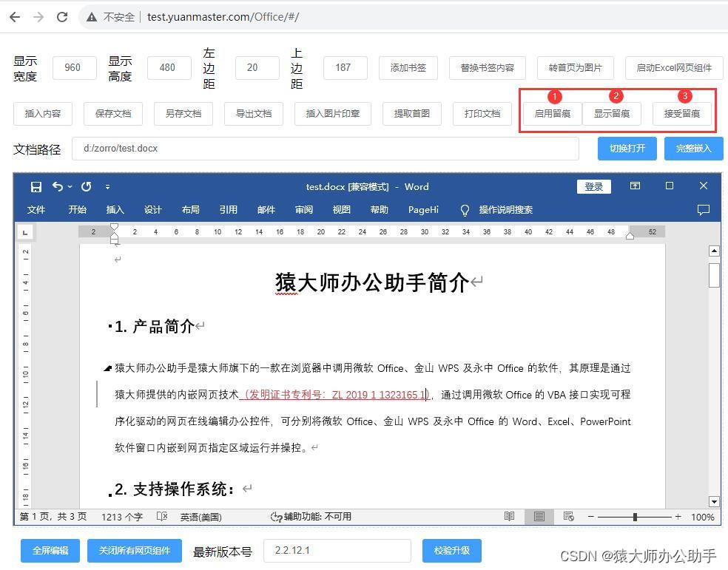Open Customize Quick Access Toolbar dropdown
Image resolution: width=728 pixels, height=570 pixels.
pos(107,187)
